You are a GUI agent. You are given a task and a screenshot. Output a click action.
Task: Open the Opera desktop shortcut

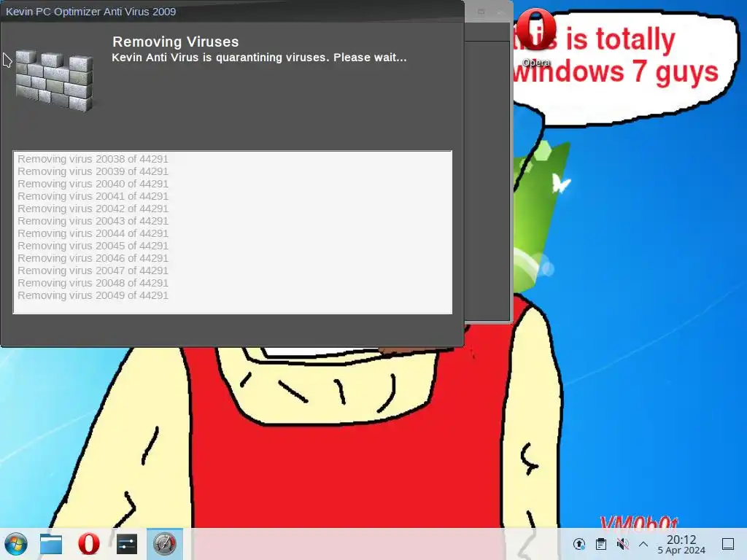[x=536, y=37]
